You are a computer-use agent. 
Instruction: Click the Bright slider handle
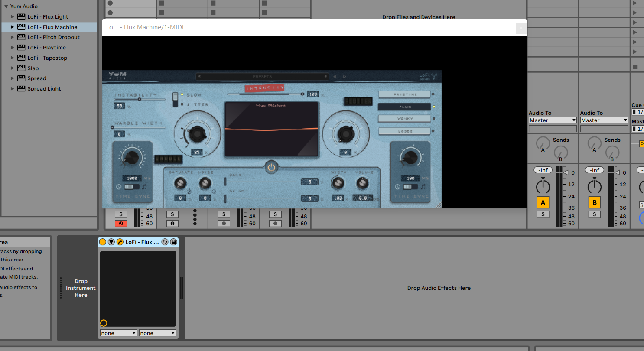pos(225,198)
